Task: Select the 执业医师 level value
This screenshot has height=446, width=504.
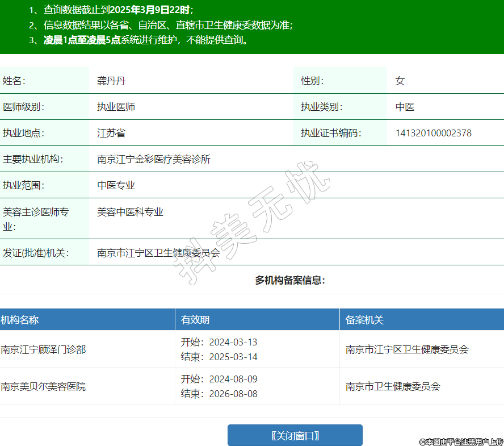Action: [116, 107]
